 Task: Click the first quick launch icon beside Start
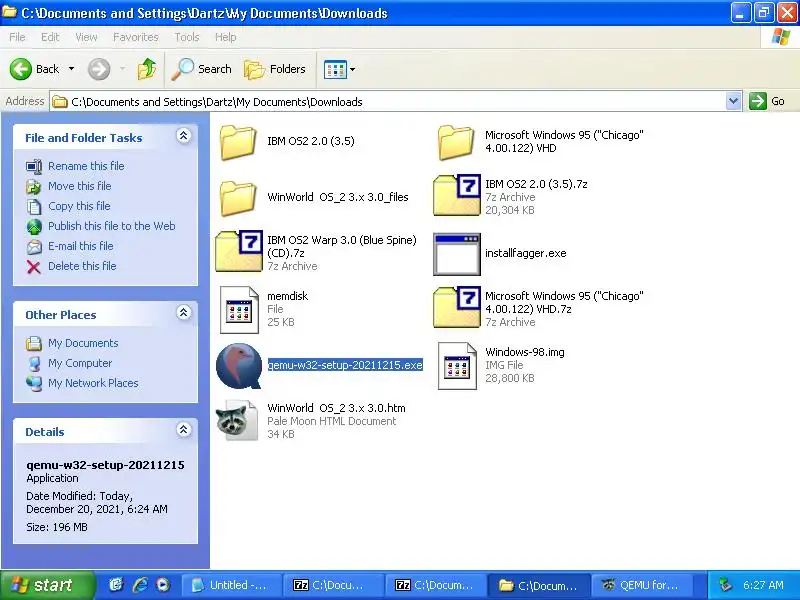(116, 585)
